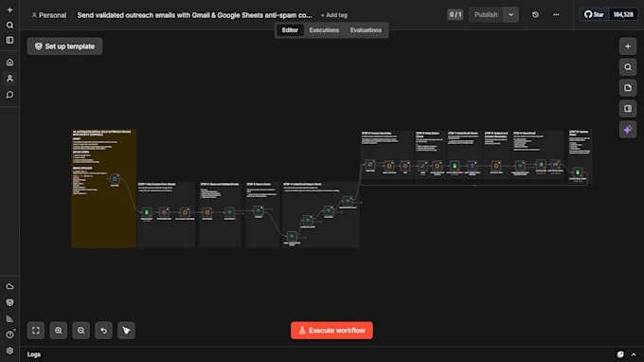Screen dimensions: 644x362
Task: Open the three-dots more actions menu
Action: coord(556,15)
